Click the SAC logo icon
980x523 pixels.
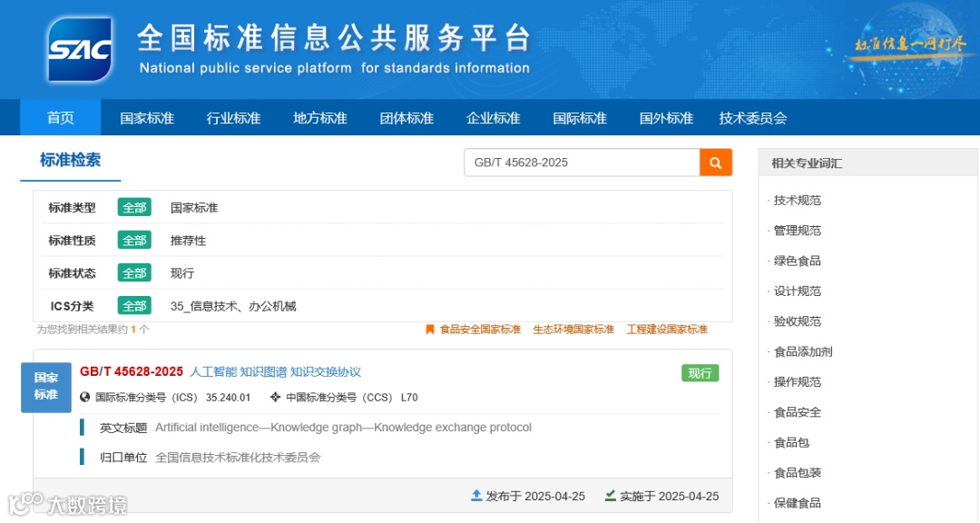(80, 49)
